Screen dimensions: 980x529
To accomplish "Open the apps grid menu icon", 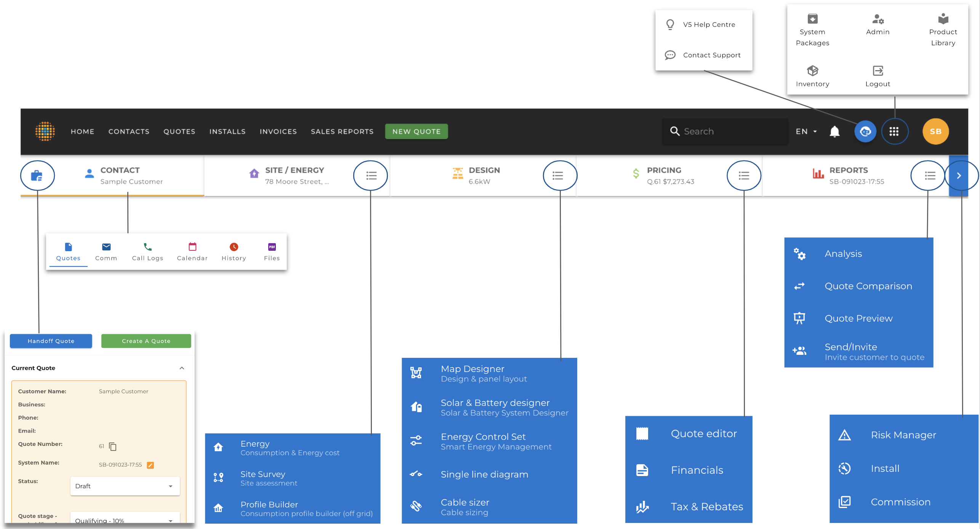I will (894, 131).
